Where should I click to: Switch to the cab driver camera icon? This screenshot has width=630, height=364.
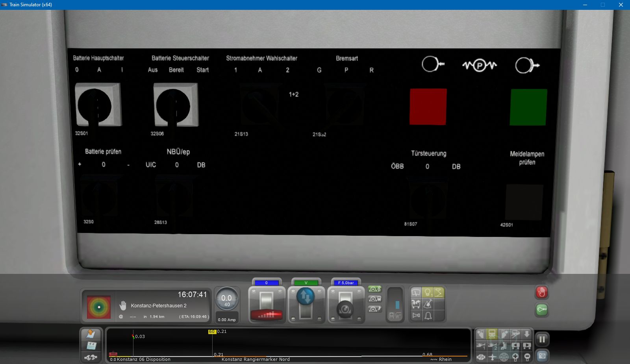click(x=481, y=334)
